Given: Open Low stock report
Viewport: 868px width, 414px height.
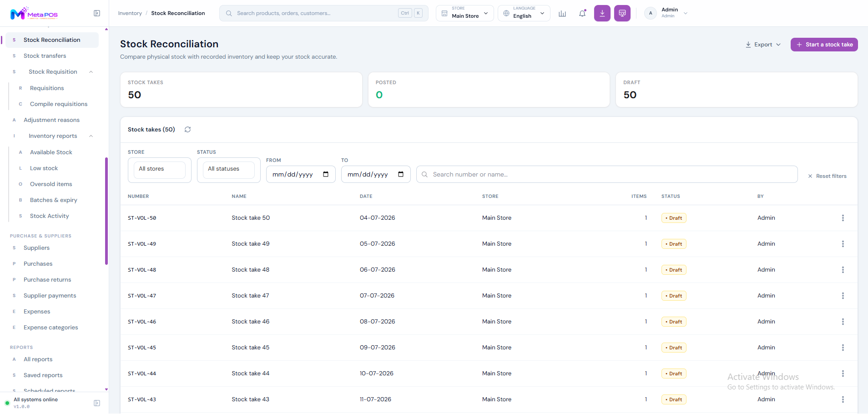Looking at the screenshot, I should click(x=44, y=168).
